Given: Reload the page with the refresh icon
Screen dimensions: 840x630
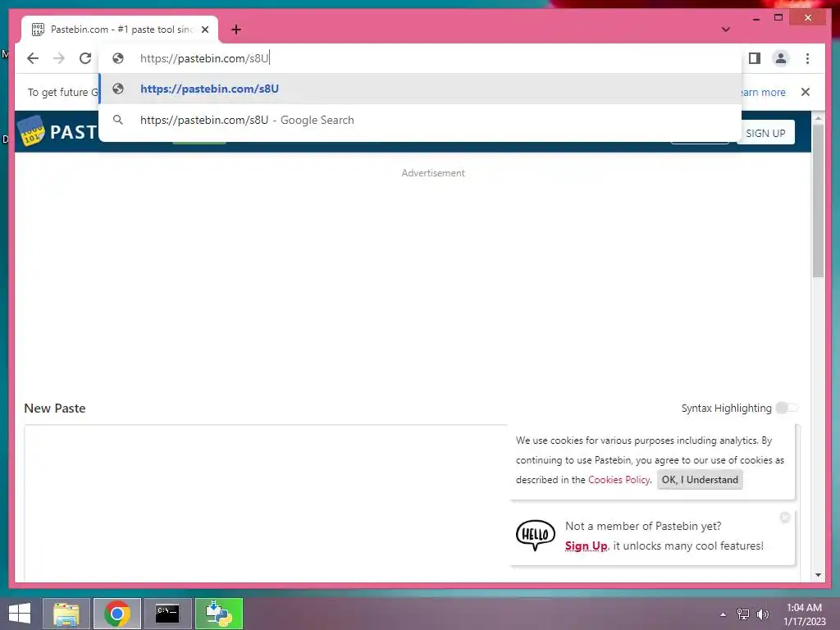Looking at the screenshot, I should pos(85,58).
